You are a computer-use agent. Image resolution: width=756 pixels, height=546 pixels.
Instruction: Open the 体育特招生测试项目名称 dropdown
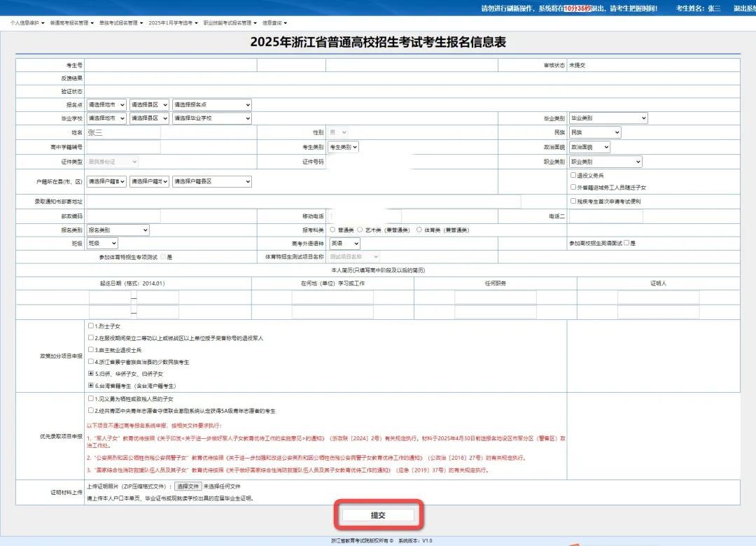[354, 257]
